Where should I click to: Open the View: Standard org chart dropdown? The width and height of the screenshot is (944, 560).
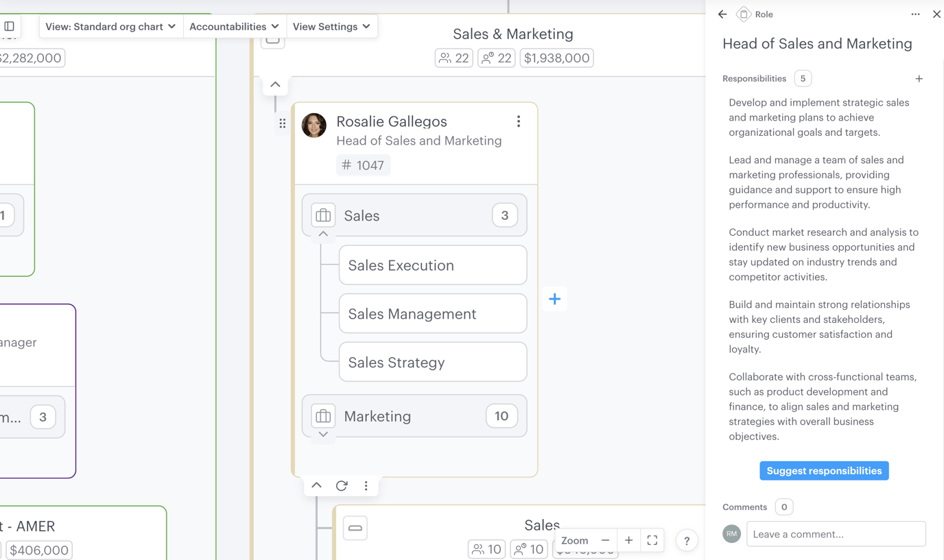(110, 27)
